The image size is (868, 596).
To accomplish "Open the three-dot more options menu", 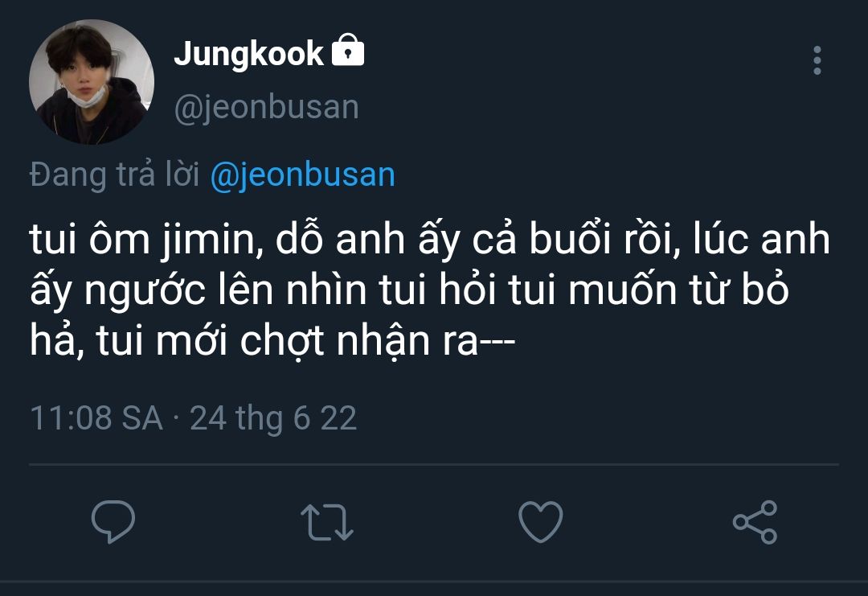I will coord(817,60).
